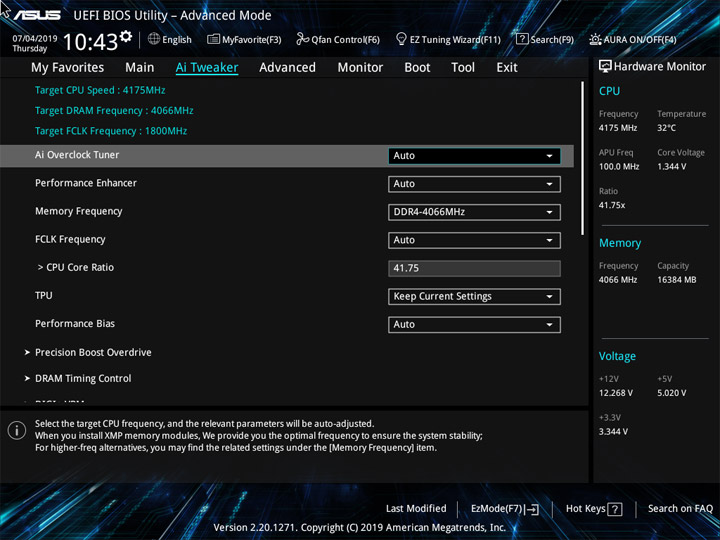The image size is (720, 540).
Task: Click the ASUS logo
Action: click(x=37, y=15)
